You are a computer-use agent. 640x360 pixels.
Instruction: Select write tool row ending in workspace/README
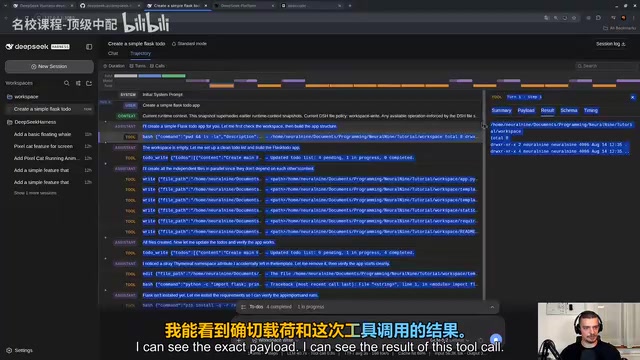tap(290, 232)
